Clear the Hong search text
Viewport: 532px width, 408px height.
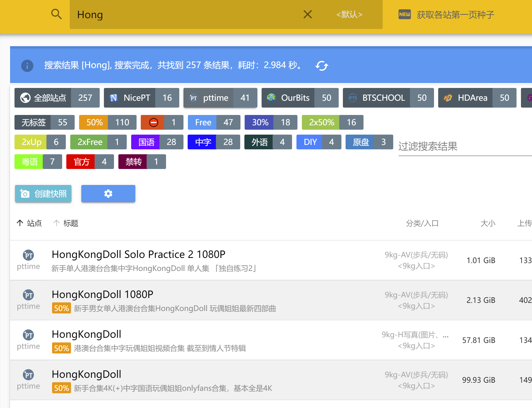point(307,14)
